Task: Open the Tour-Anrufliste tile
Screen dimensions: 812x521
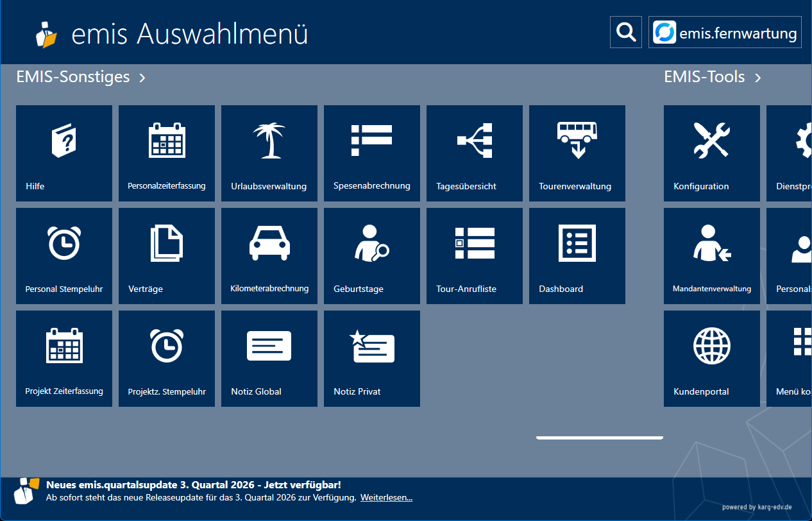Action: [x=475, y=256]
